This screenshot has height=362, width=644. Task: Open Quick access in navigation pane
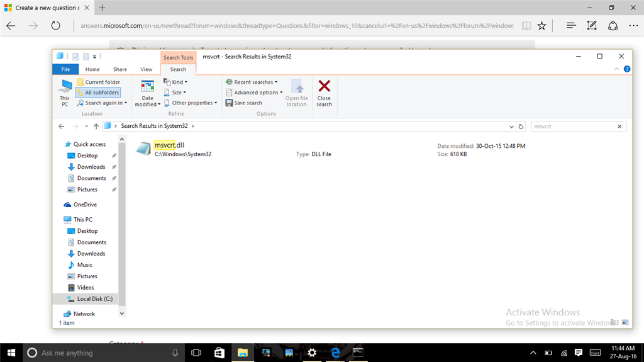[x=89, y=144]
